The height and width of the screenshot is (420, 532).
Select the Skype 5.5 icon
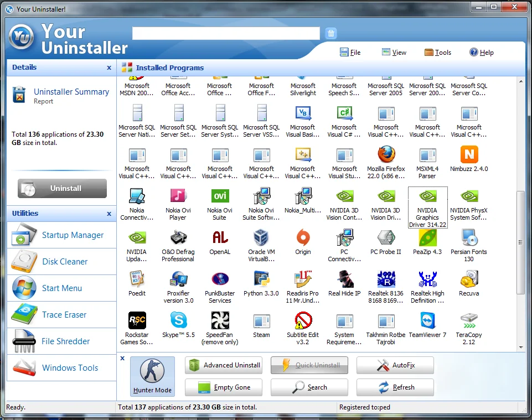pyautogui.click(x=178, y=320)
